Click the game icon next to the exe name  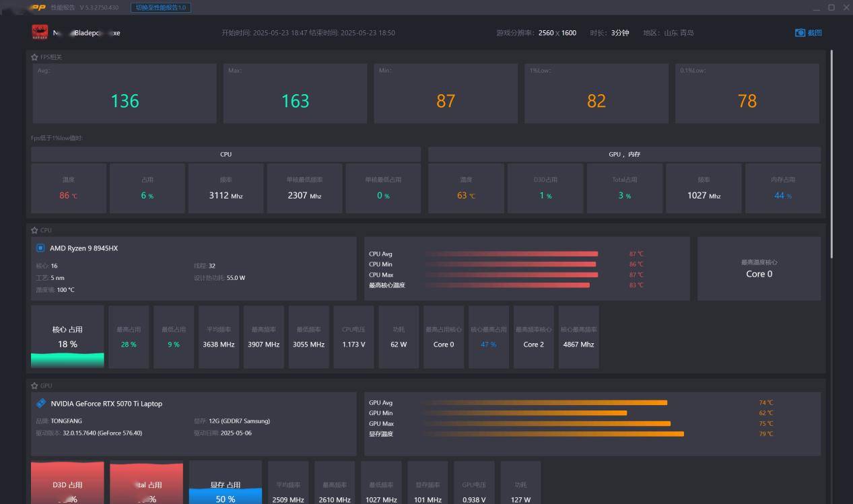click(40, 32)
